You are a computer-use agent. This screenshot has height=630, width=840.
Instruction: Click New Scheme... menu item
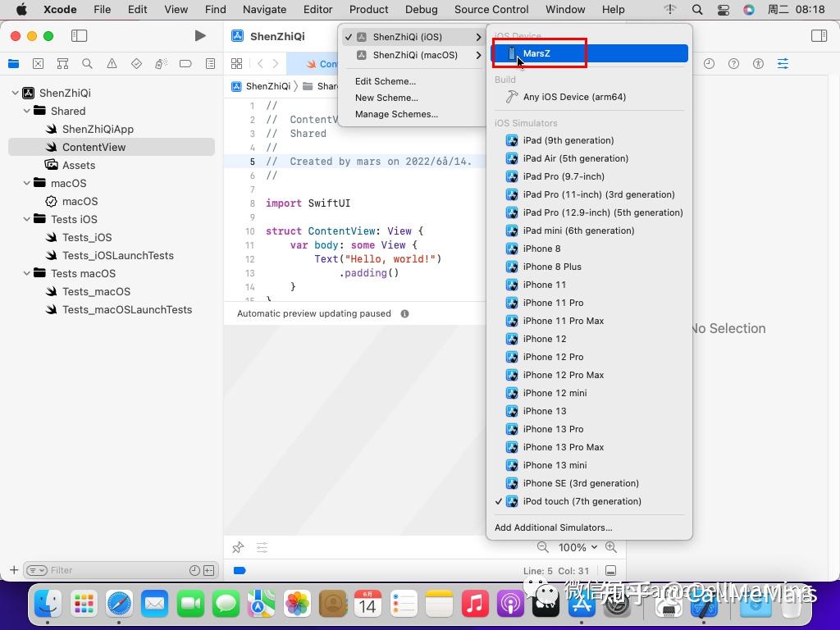(x=386, y=98)
